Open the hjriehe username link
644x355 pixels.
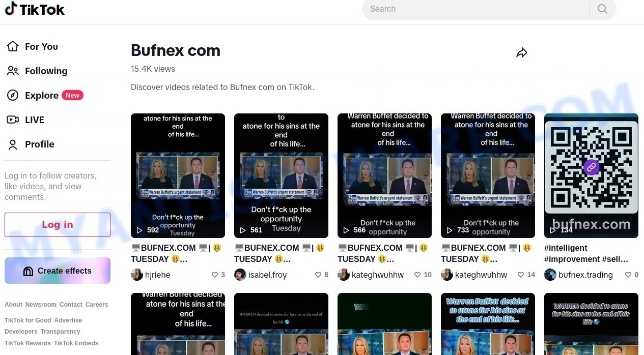[x=157, y=275]
